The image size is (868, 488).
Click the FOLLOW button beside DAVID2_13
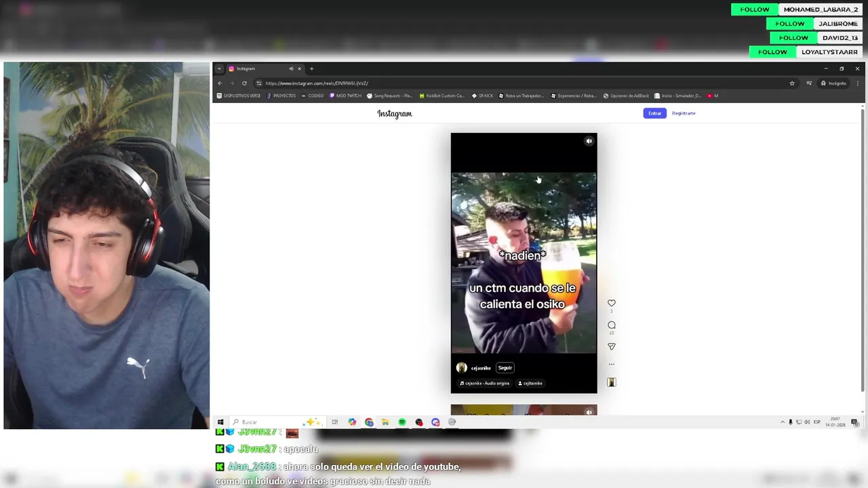point(793,38)
